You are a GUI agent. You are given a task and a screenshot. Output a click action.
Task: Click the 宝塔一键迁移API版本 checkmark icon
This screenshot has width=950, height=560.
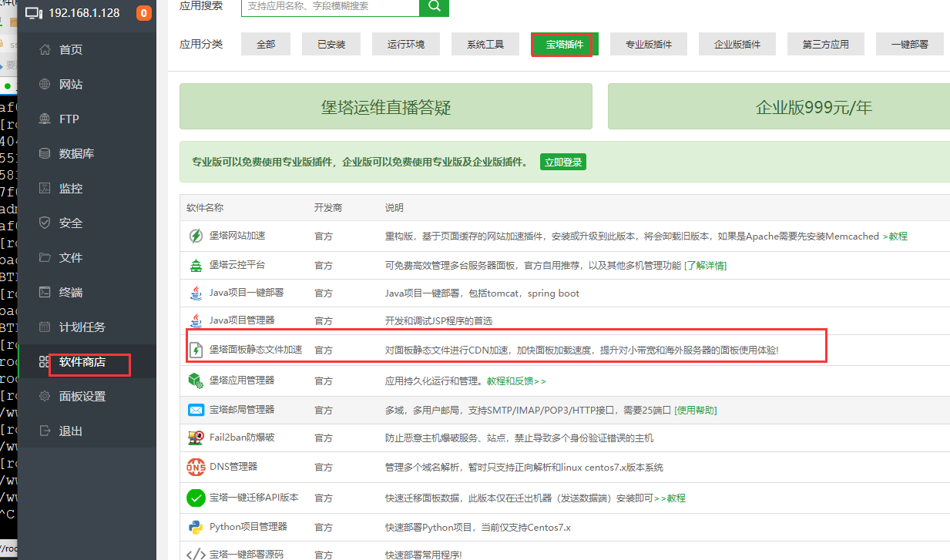[x=196, y=498]
